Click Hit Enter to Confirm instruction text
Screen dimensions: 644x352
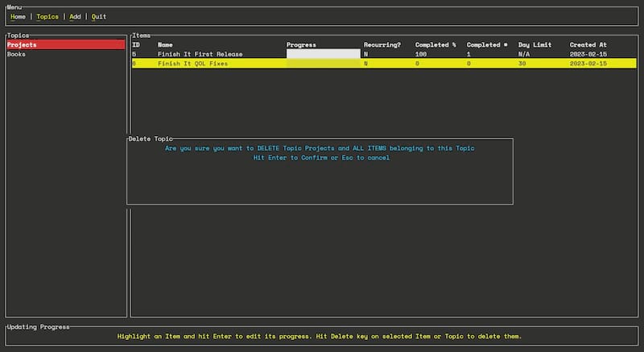[321, 158]
